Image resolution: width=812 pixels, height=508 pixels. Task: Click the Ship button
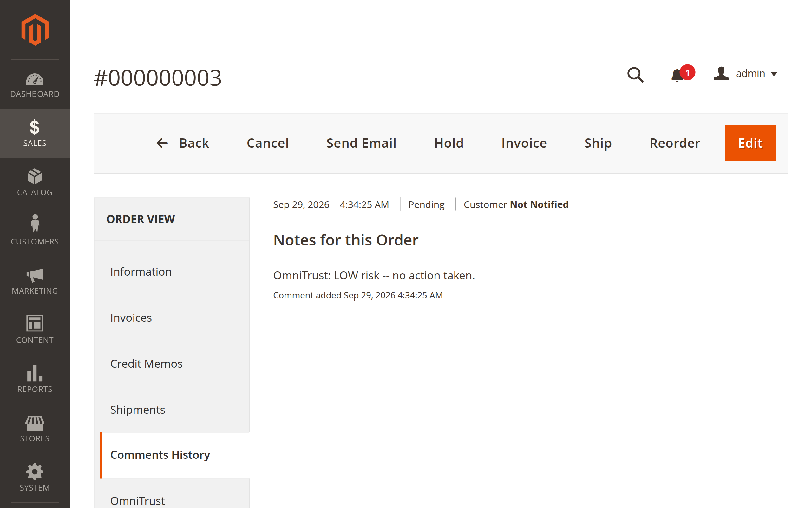point(598,143)
